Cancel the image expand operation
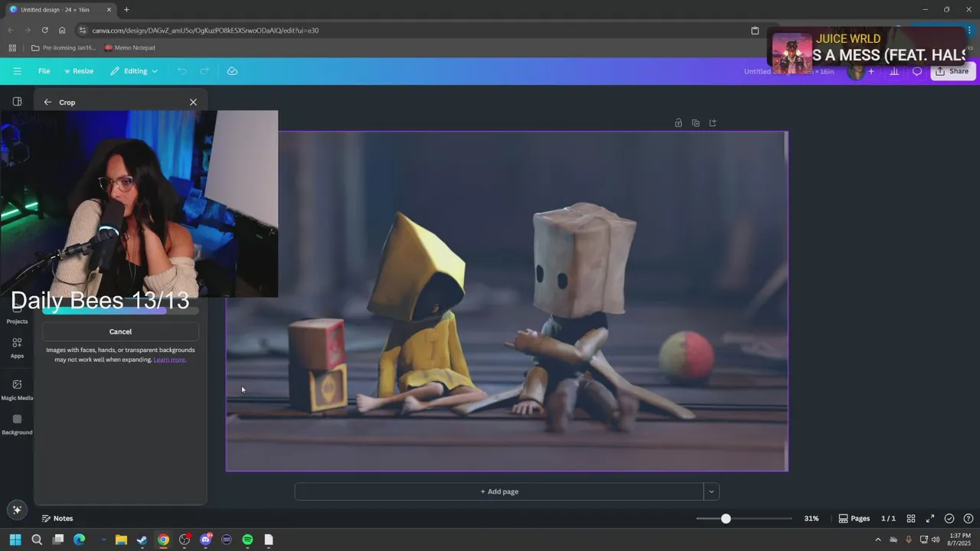Image resolution: width=980 pixels, height=551 pixels. (x=120, y=331)
